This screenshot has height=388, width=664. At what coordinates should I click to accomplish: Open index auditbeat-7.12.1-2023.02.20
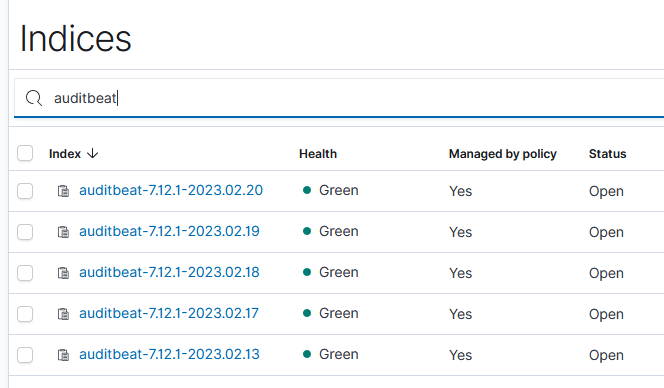(171, 190)
